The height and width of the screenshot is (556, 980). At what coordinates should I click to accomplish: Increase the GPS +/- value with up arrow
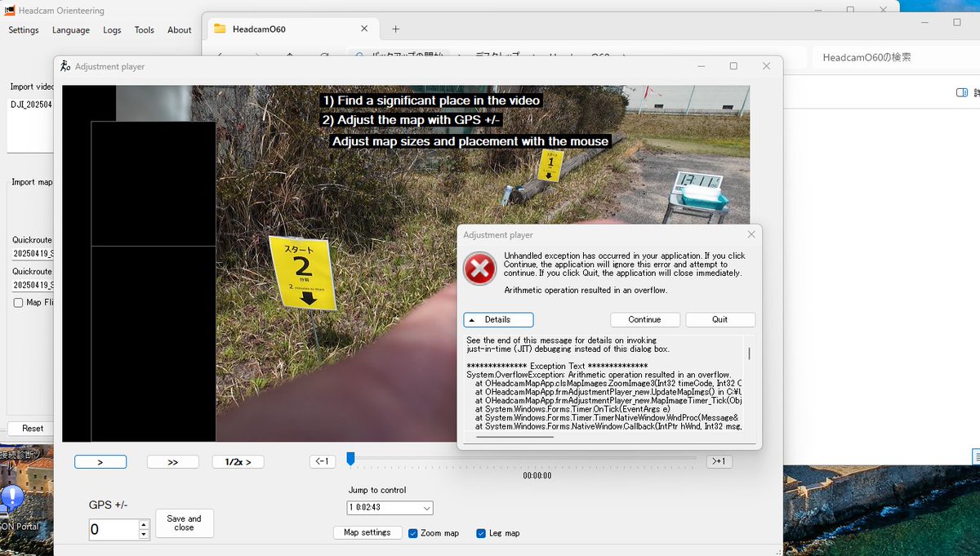145,525
